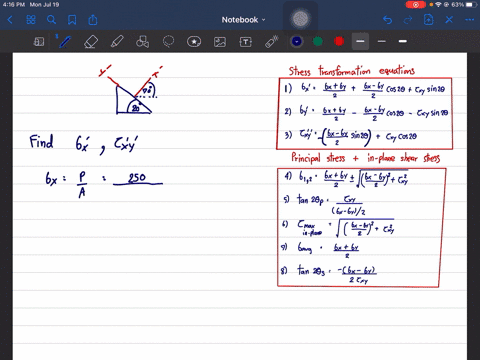Select the thickest stroke width
Screen dimensions: 480x360
point(403,41)
